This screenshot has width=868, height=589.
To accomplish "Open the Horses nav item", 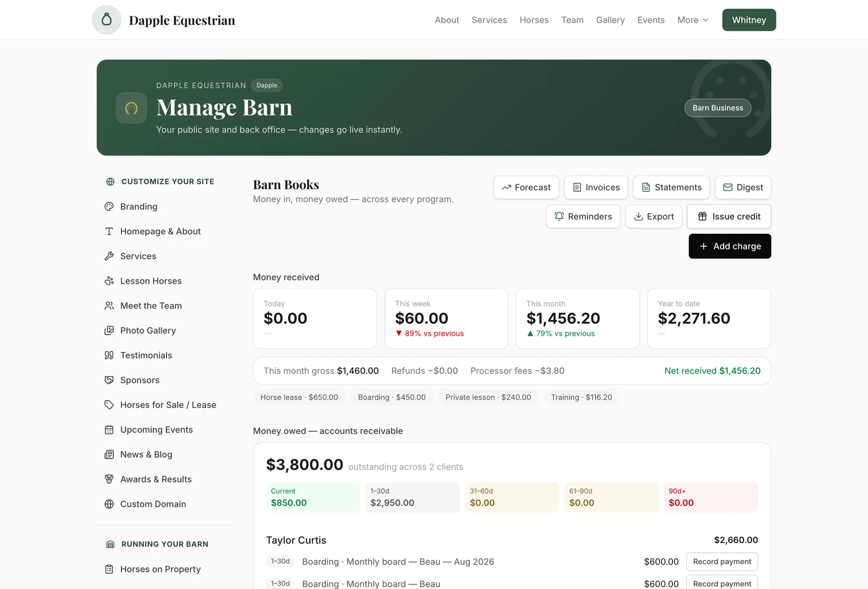I will [x=534, y=20].
